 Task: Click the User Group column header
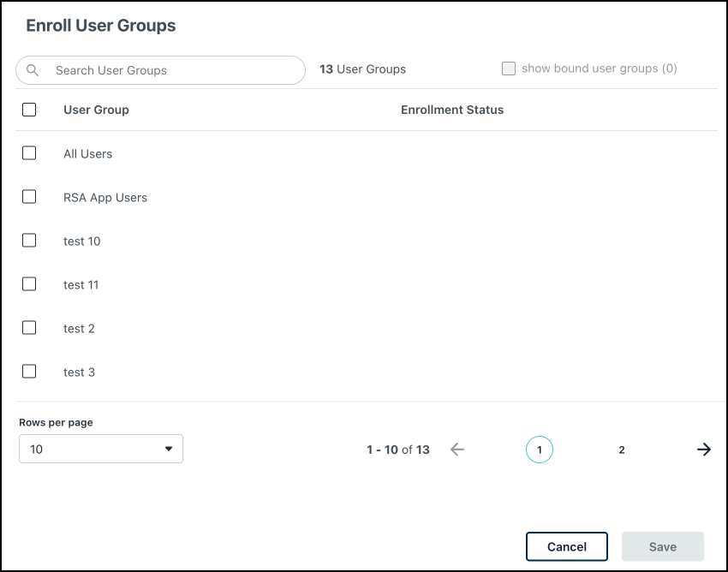tap(95, 110)
